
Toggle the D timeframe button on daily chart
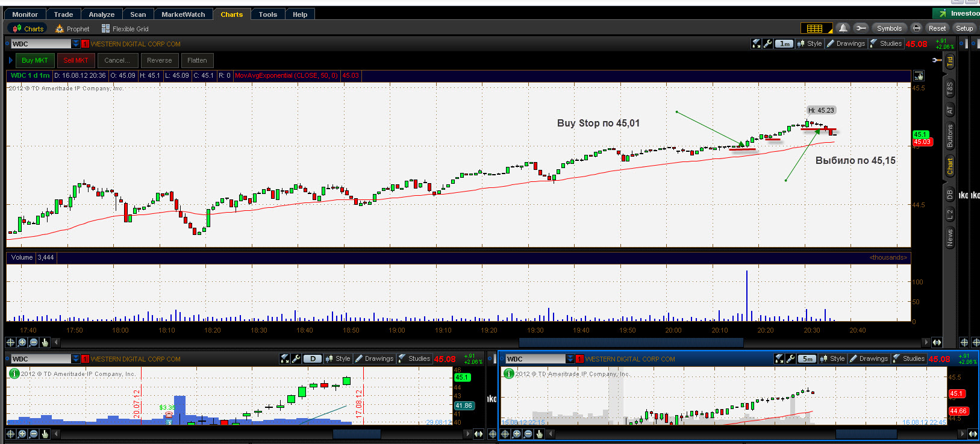pyautogui.click(x=313, y=358)
